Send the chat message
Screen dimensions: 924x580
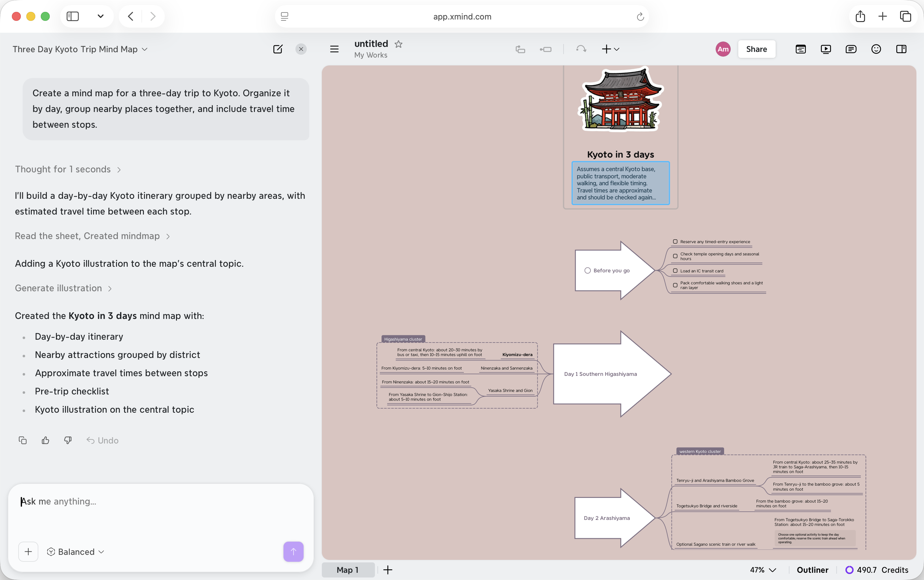point(293,552)
